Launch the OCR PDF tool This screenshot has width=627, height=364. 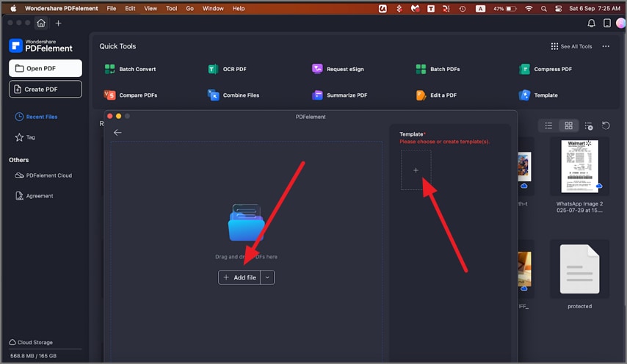click(x=228, y=69)
